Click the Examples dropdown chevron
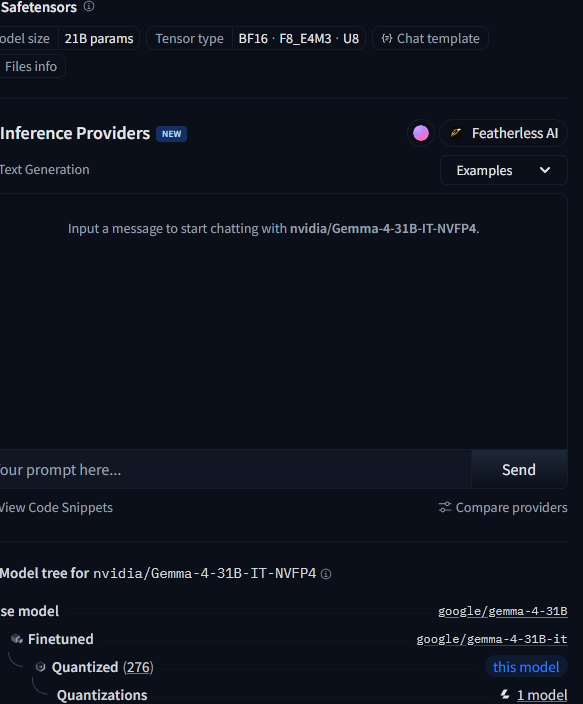Image resolution: width=583 pixels, height=704 pixels. click(545, 170)
